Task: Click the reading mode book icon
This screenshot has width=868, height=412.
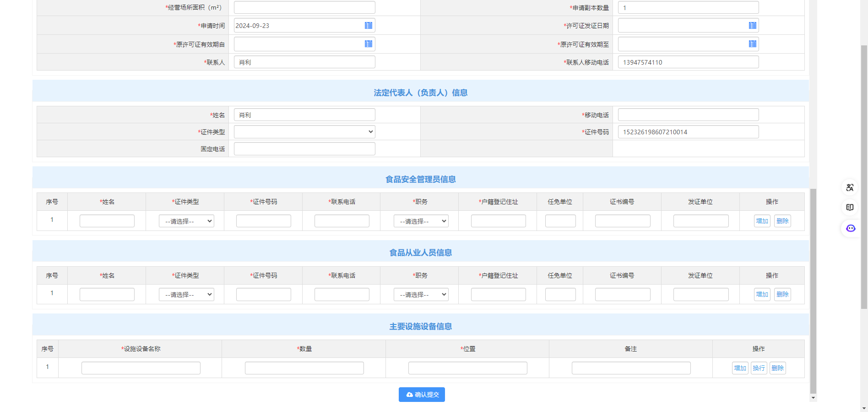Action: 850,208
